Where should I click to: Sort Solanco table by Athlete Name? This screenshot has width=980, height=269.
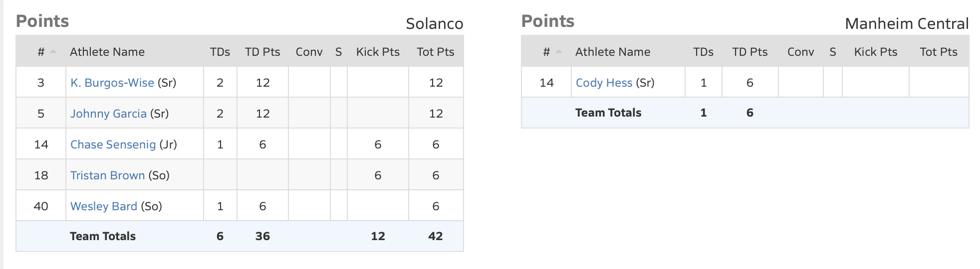click(x=107, y=52)
